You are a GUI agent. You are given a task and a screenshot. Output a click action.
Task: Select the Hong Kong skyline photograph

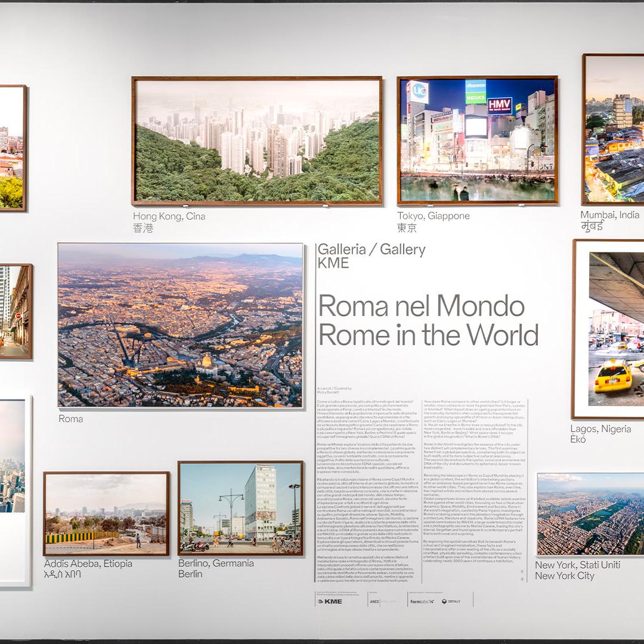[x=256, y=141]
